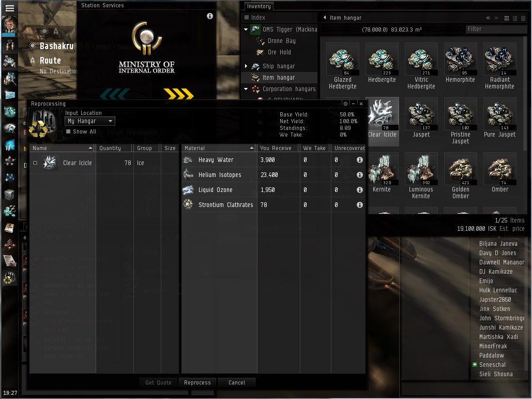
Task: Open the character portrait sheet
Action: tap(9, 24)
